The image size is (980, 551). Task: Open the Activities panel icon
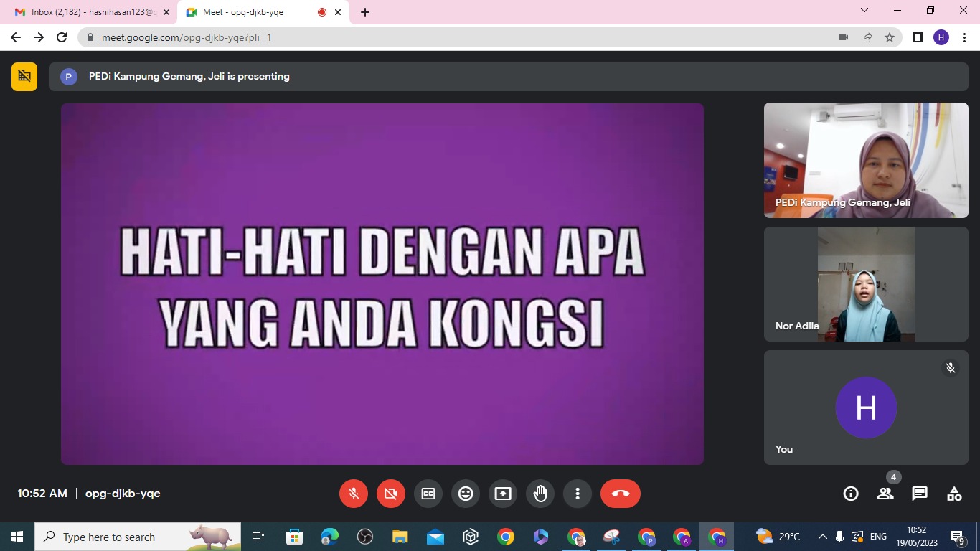pos(954,494)
